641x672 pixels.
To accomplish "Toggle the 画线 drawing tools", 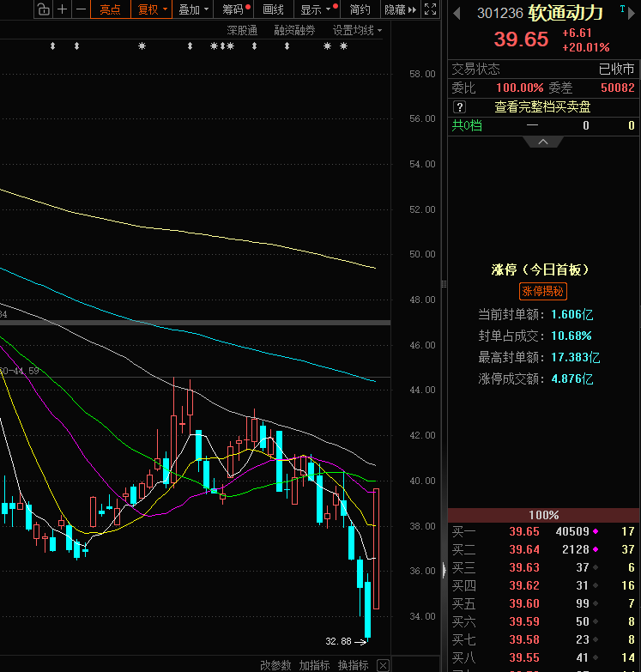I will coord(274,9).
